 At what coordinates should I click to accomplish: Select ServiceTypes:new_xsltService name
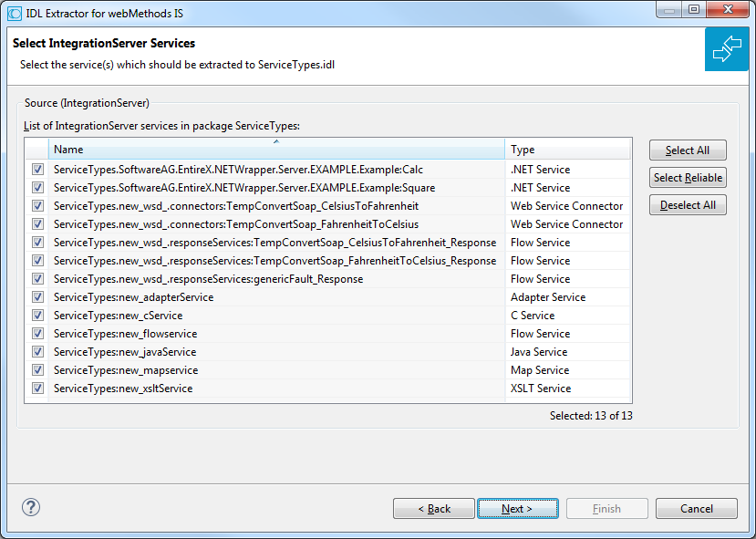coord(123,389)
